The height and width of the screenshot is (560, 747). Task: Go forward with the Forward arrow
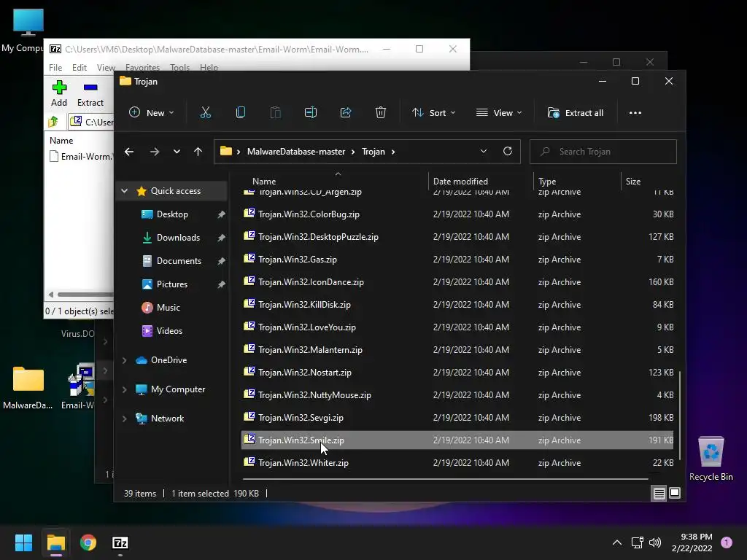(x=155, y=152)
